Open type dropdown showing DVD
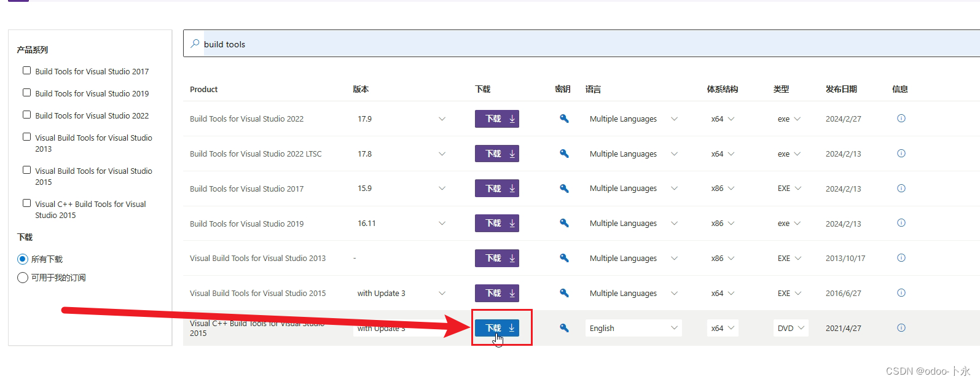Screen dimensions: 980x382 click(791, 328)
